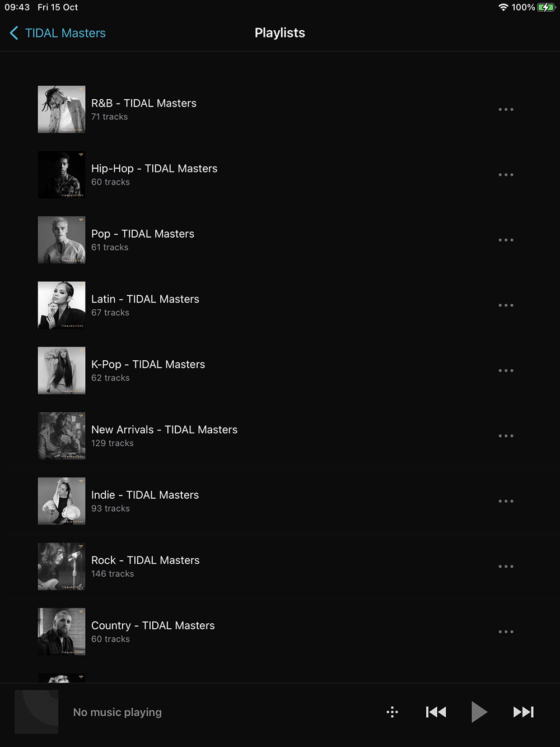This screenshot has width=560, height=747.
Task: Show more options for Latin playlist
Action: pyautogui.click(x=506, y=305)
